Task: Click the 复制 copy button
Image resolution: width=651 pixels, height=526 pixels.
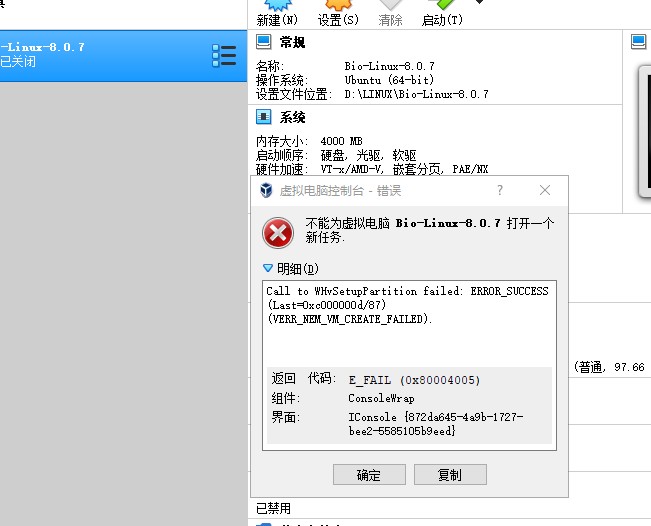Action: coord(450,475)
